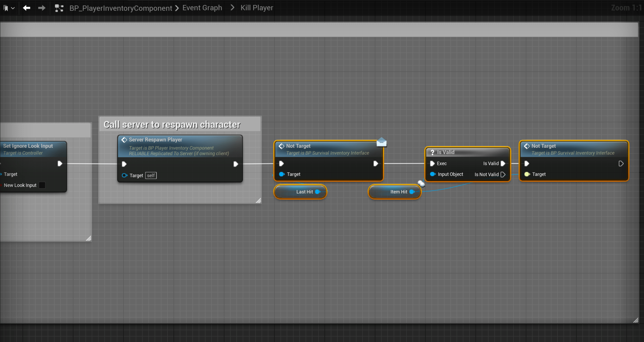Click the envelope message icon on Not Target node
The height and width of the screenshot is (342, 644).
tap(382, 142)
